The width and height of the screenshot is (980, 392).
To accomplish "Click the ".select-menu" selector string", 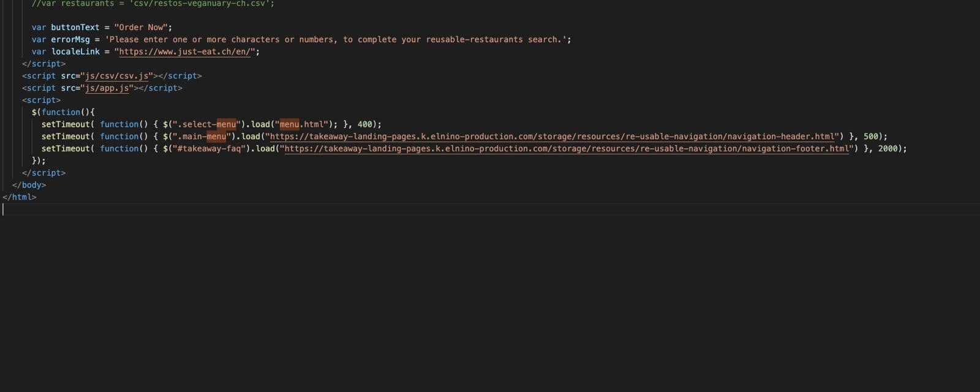I will tap(206, 124).
